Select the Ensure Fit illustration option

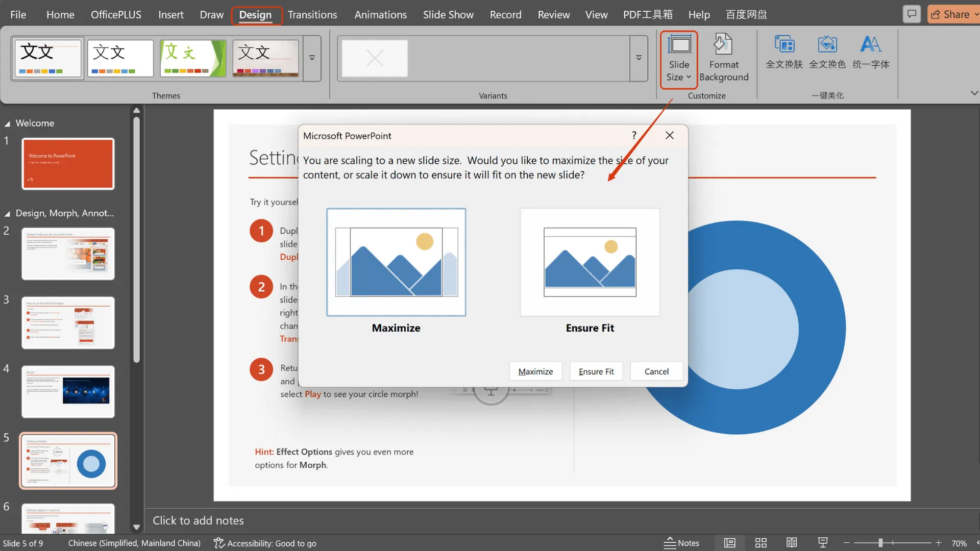590,262
